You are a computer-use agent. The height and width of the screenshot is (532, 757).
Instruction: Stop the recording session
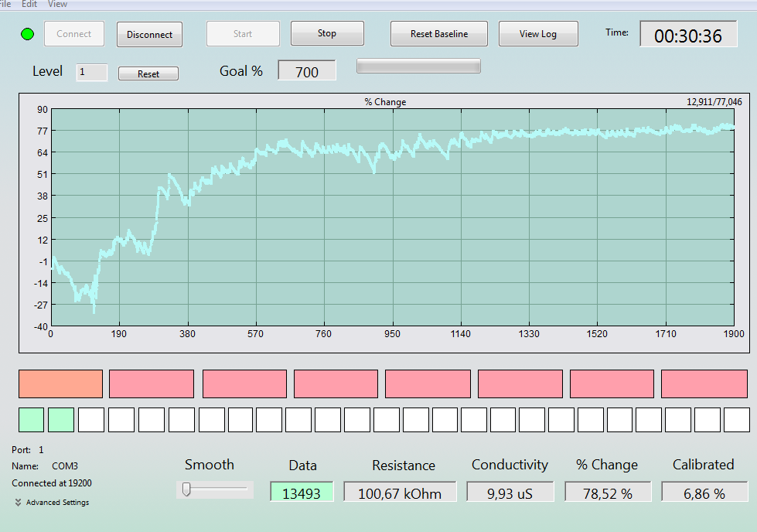[x=327, y=33]
